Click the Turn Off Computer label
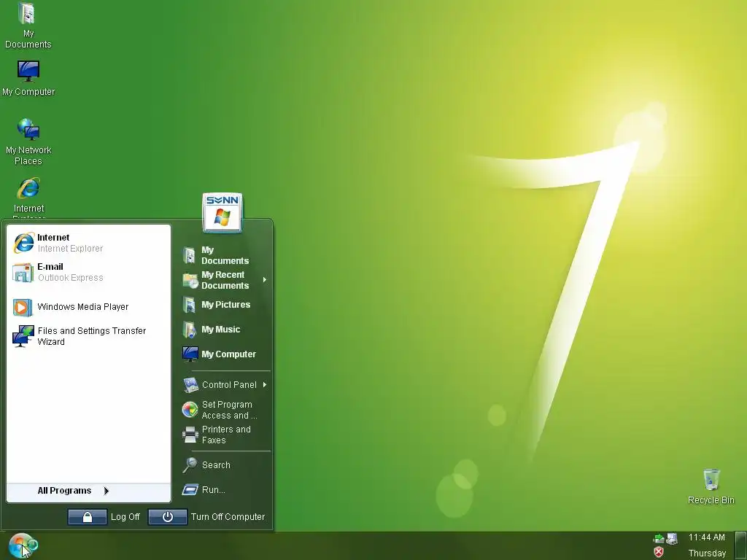 pos(228,517)
